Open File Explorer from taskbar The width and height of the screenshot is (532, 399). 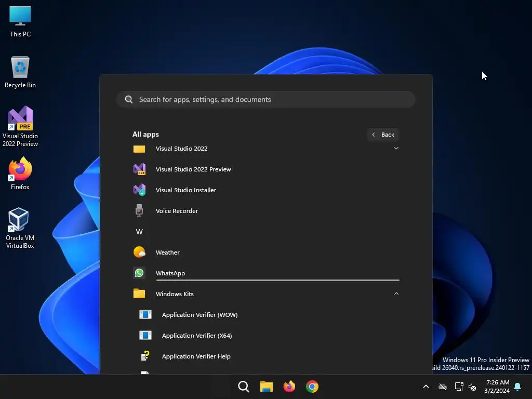tap(267, 387)
